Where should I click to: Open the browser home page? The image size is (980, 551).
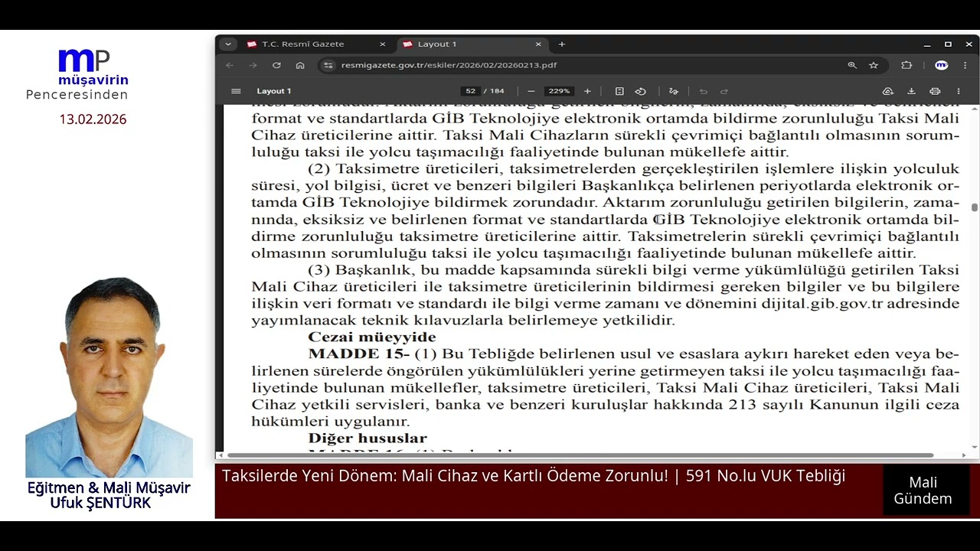tap(300, 66)
